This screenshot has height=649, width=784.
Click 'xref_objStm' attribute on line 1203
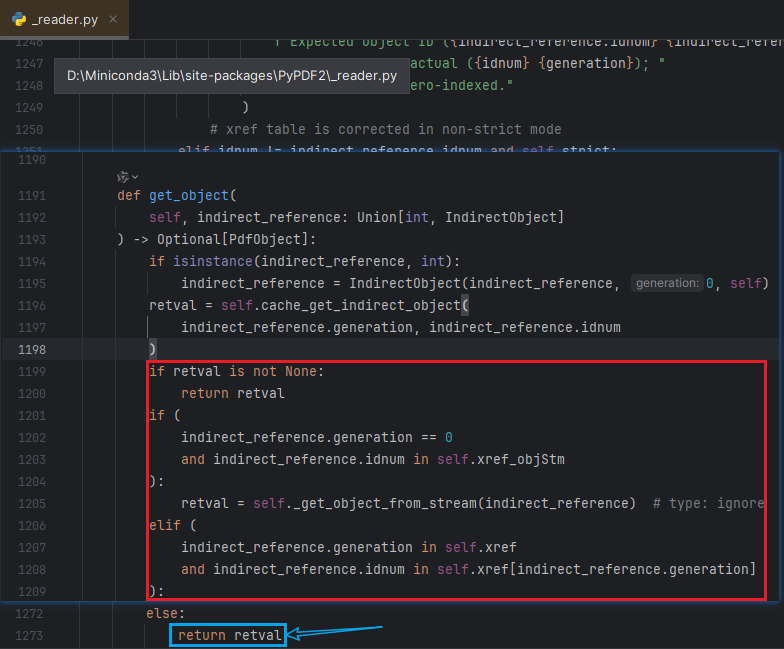click(520, 460)
